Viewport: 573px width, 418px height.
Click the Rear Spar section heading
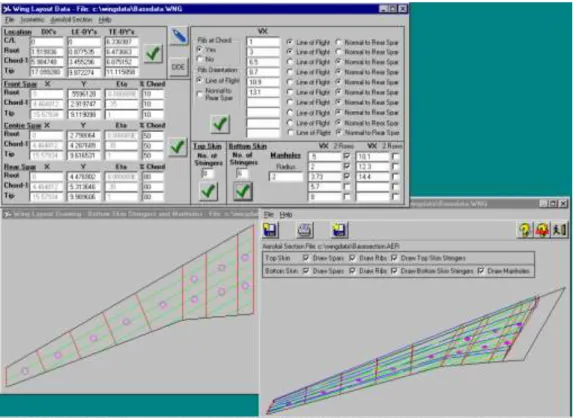(x=20, y=167)
